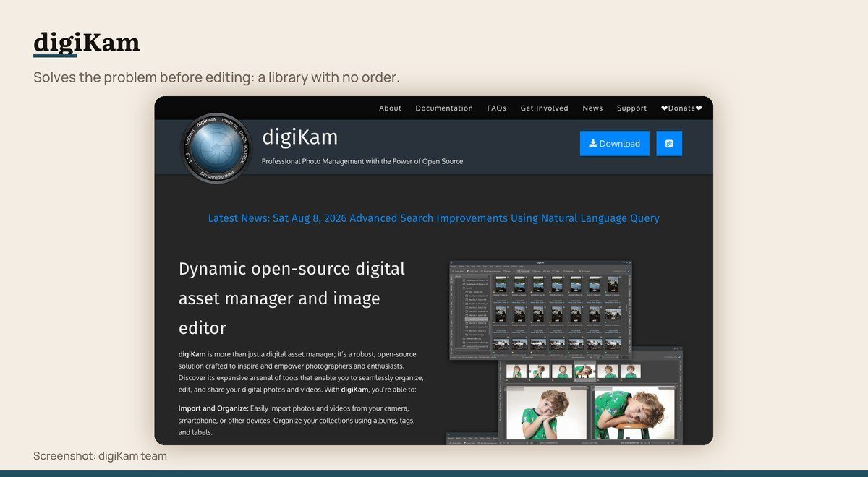Click the digiKam site title text
The height and width of the screenshot is (477, 868).
(299, 137)
